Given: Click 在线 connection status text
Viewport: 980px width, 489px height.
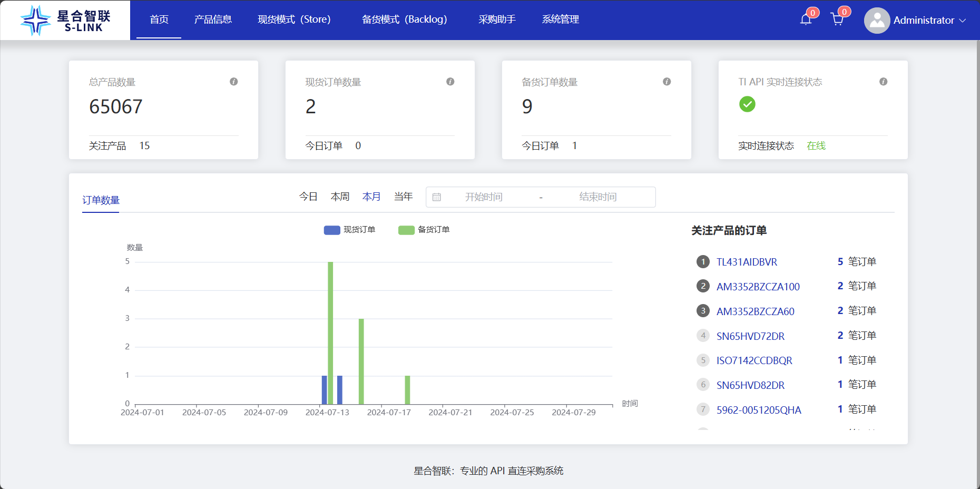Looking at the screenshot, I should coord(816,146).
